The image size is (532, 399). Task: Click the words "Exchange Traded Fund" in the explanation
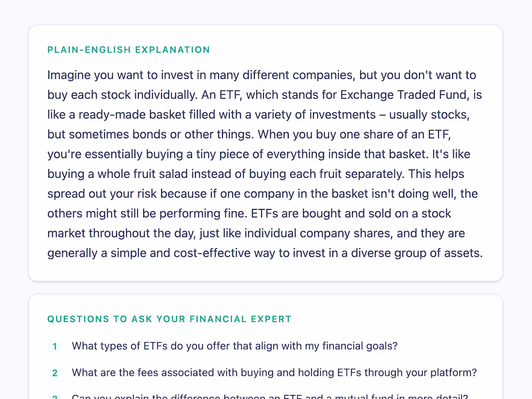[x=403, y=95]
